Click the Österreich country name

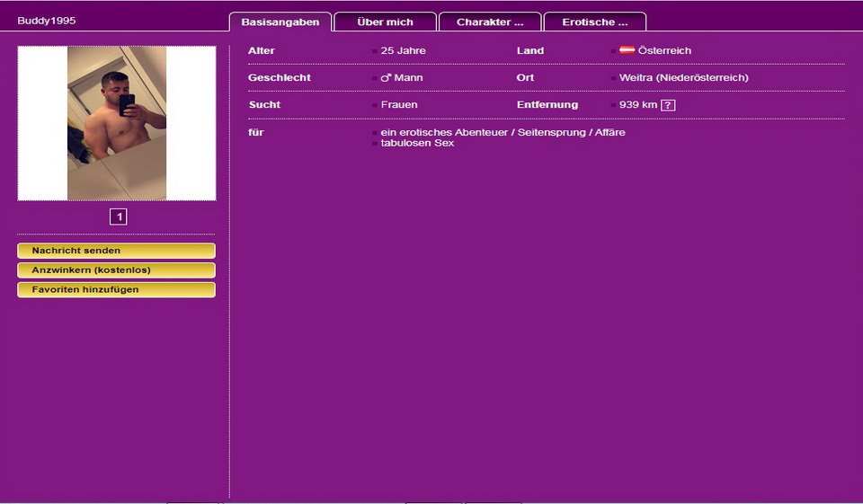[x=664, y=51]
